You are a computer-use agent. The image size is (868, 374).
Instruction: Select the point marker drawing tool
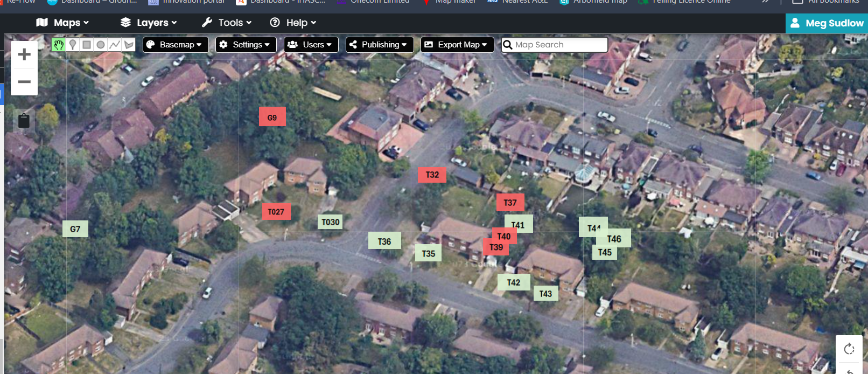click(73, 45)
